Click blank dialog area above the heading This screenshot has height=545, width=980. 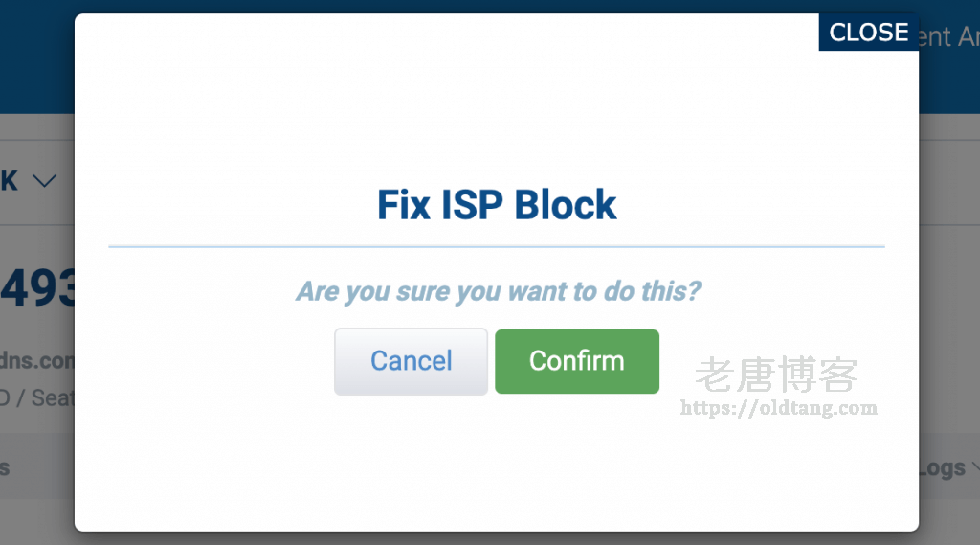point(497,115)
